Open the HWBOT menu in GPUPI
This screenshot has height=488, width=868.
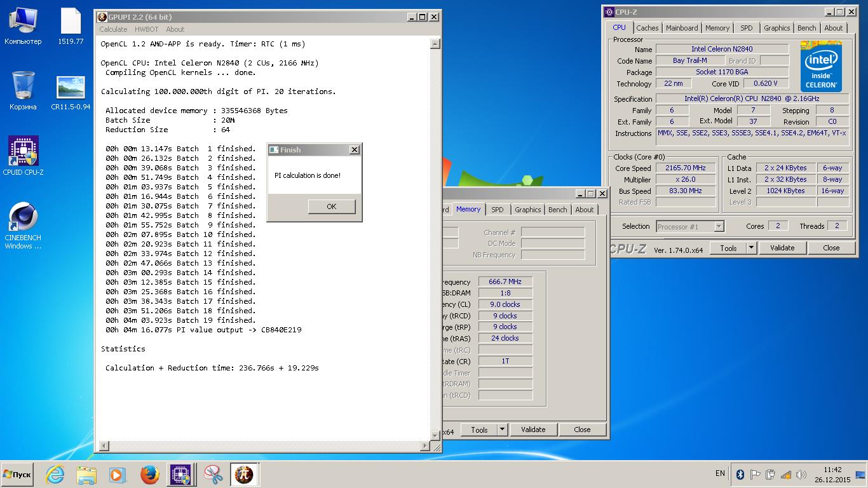147,29
